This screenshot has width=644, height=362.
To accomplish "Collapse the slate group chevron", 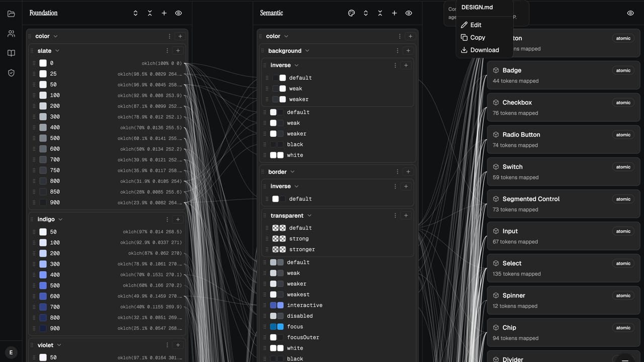I will click(x=57, y=51).
